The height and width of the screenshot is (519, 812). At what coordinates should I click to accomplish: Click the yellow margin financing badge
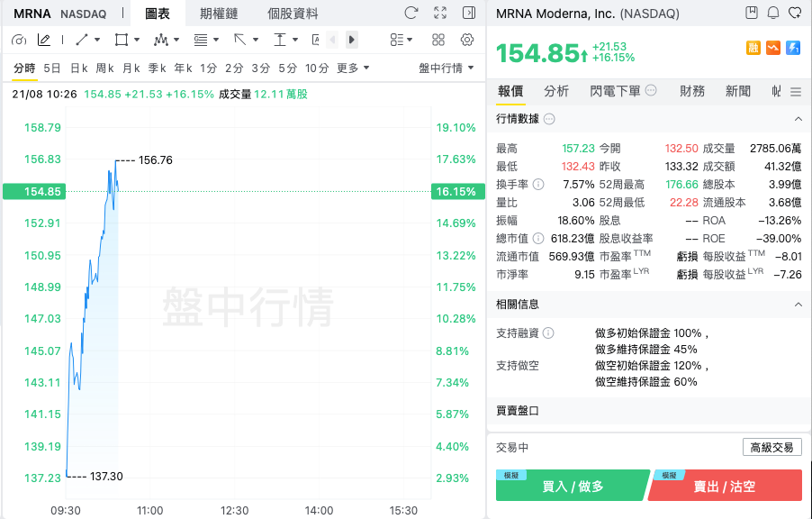pyautogui.click(x=753, y=49)
